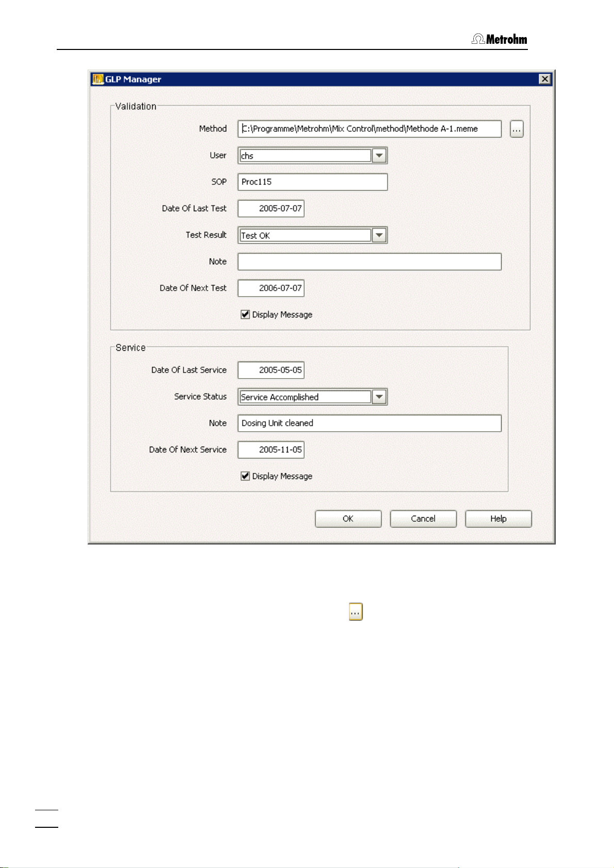Viewport: 614px width, 868px height.
Task: Click the Date Of Next Test field
Action: [271, 288]
